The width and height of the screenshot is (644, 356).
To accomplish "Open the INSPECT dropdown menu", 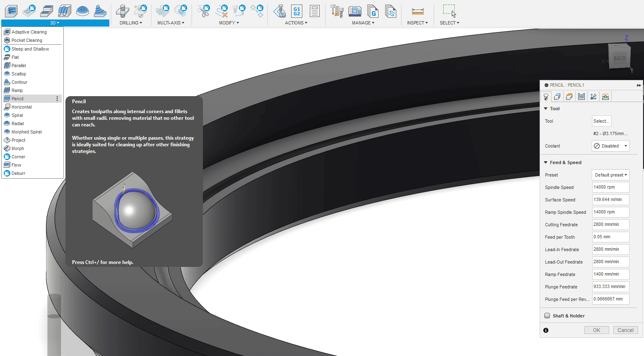I will tap(417, 23).
